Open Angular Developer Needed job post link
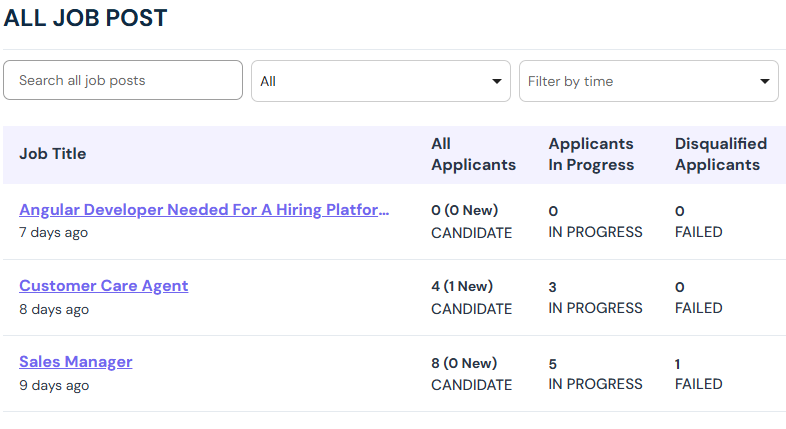786x429 pixels. (204, 209)
